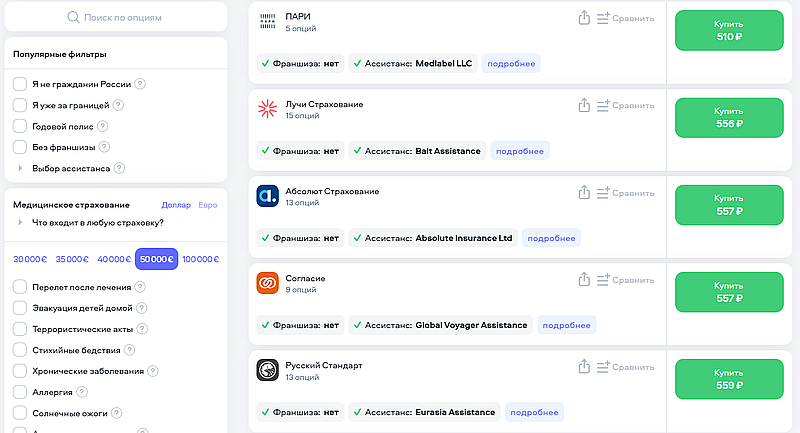Enable the Без франшизы filter
This screenshot has width=800, height=433.
click(19, 147)
